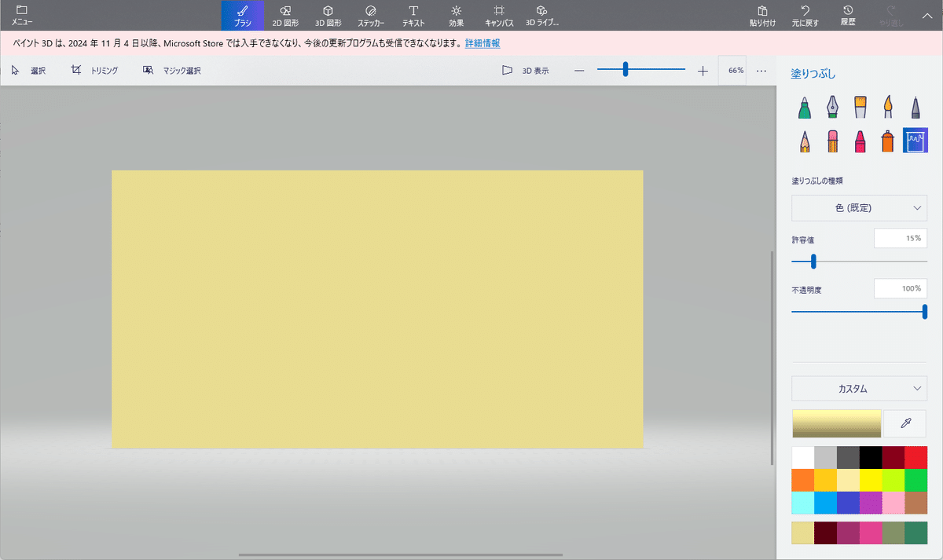This screenshot has height=560, width=943.
Task: Open the キャンバス tab
Action: [499, 15]
